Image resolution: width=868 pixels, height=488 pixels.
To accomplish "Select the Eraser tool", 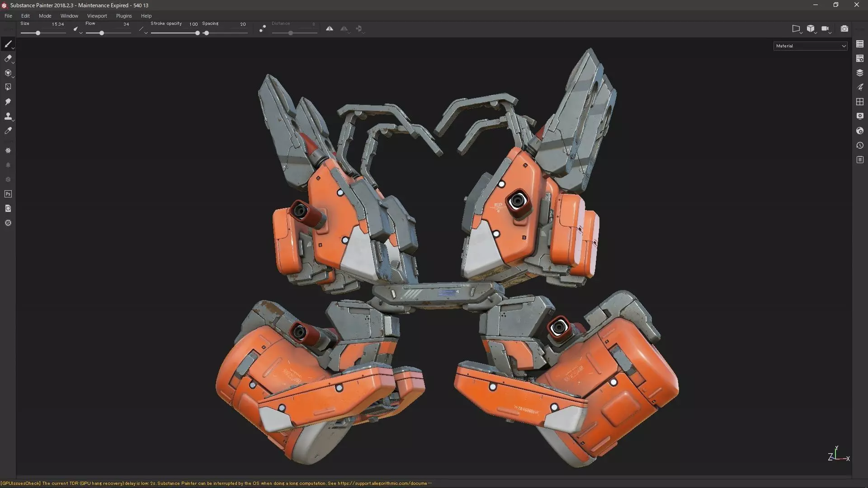I will tap(8, 58).
